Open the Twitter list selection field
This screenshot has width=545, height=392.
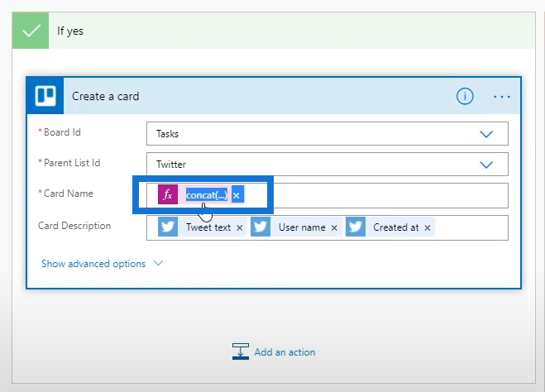[x=327, y=164]
